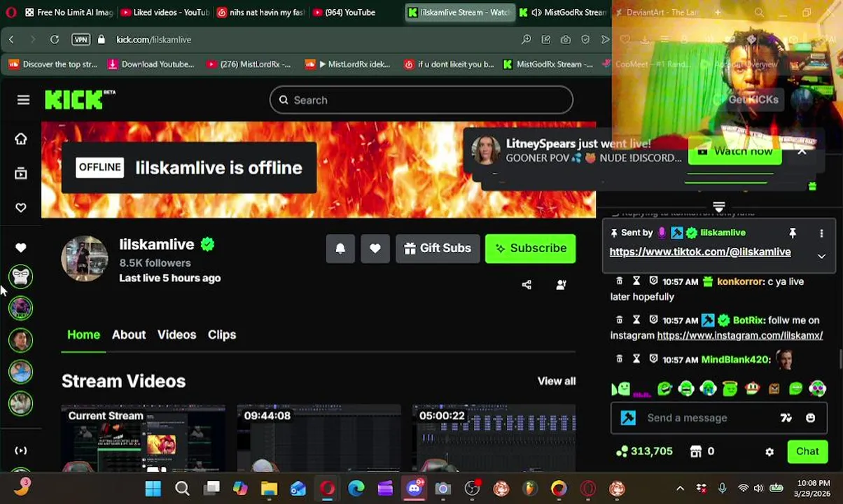This screenshot has height=504, width=843.
Task: Switch to the Videos tab
Action: pyautogui.click(x=176, y=335)
